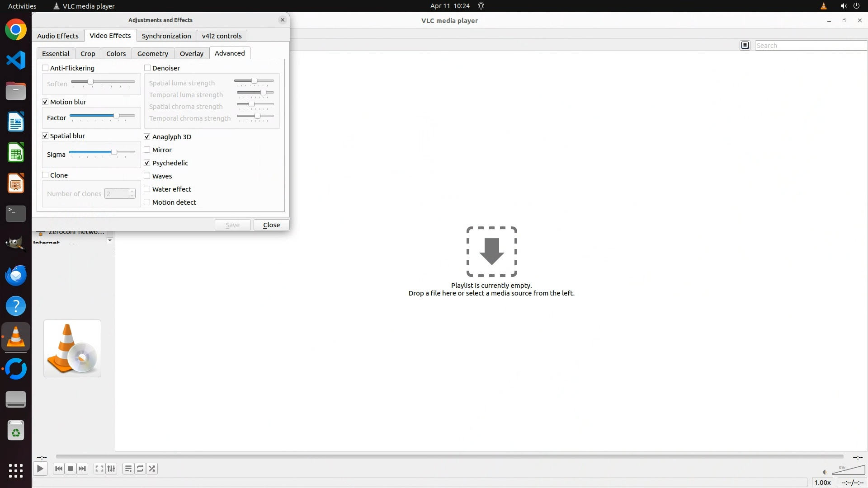Screen dimensions: 868x488
Task: Enable shuffle random playback icon
Action: [x=152, y=469]
